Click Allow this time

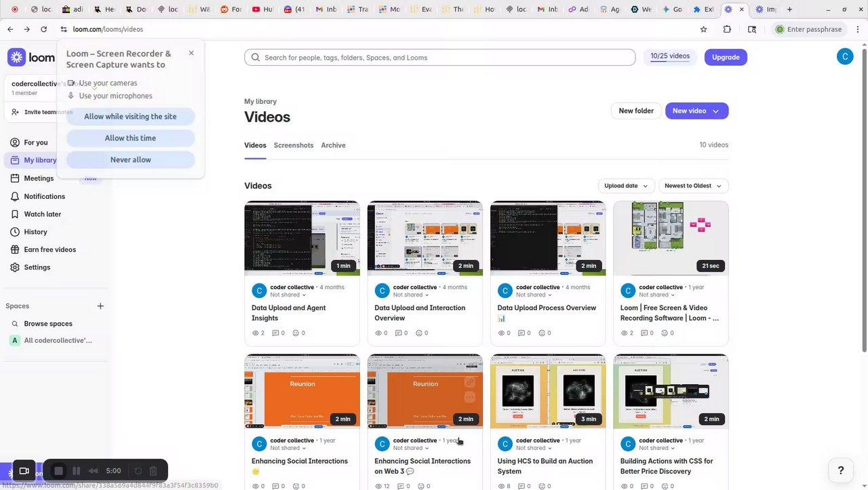click(x=130, y=138)
